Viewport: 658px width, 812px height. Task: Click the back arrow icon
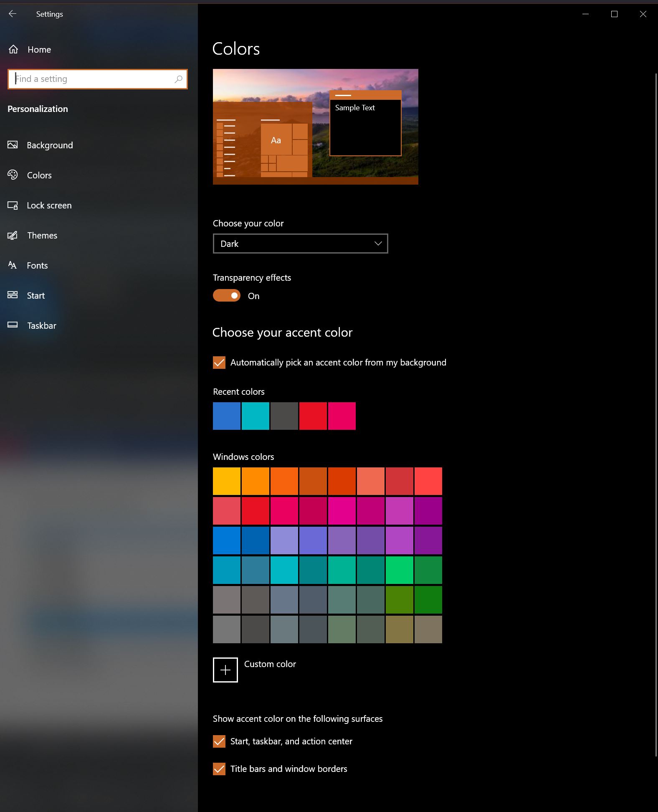click(x=13, y=14)
